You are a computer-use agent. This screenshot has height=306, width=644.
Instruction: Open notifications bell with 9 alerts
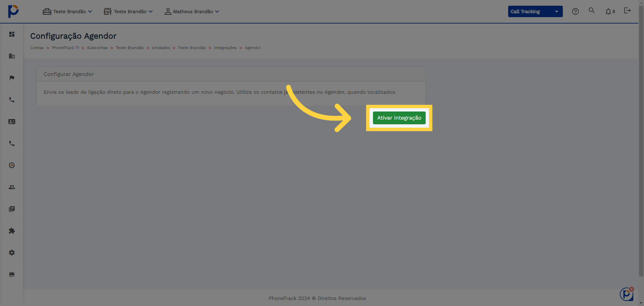coord(610,11)
